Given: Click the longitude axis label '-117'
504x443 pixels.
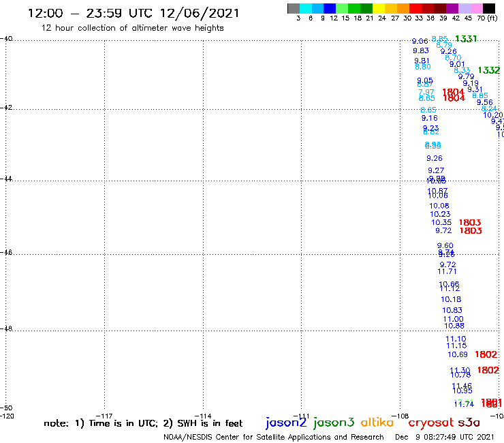Looking at the screenshot, I should (x=104, y=416).
